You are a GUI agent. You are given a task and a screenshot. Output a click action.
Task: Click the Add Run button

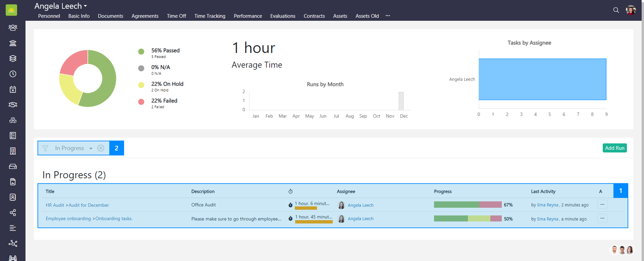coord(614,148)
